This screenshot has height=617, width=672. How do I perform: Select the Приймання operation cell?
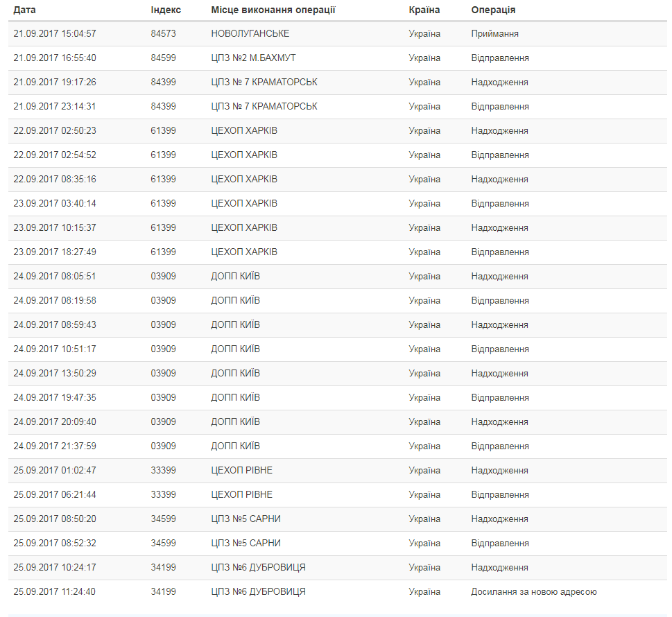point(495,34)
